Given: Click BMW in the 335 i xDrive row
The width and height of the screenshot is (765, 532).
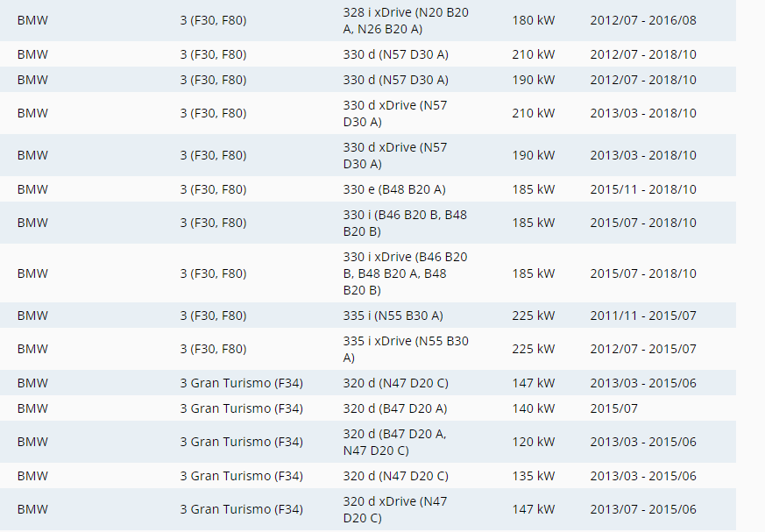Looking at the screenshot, I should [x=32, y=349].
